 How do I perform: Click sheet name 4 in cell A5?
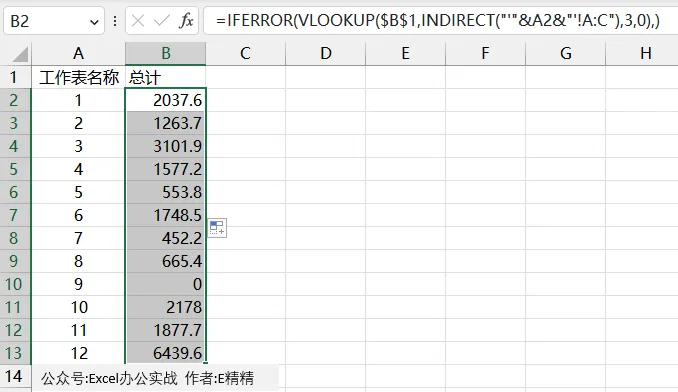[78, 169]
